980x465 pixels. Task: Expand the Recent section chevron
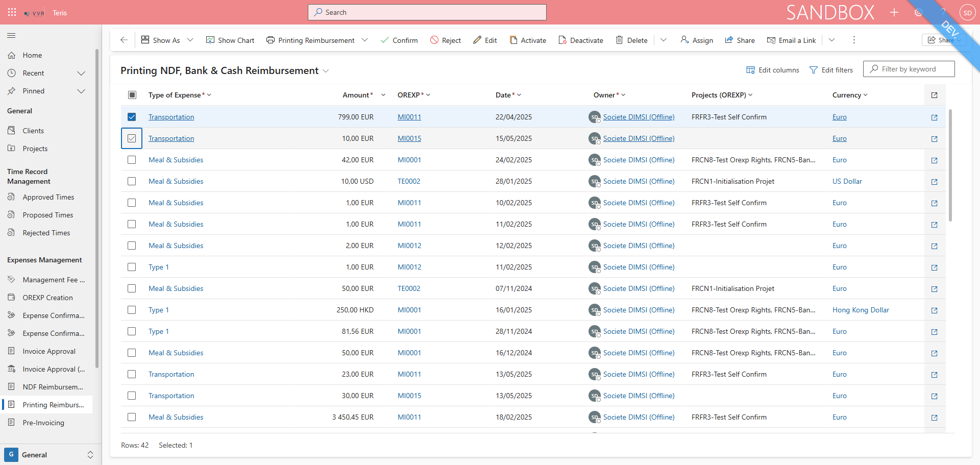click(81, 73)
